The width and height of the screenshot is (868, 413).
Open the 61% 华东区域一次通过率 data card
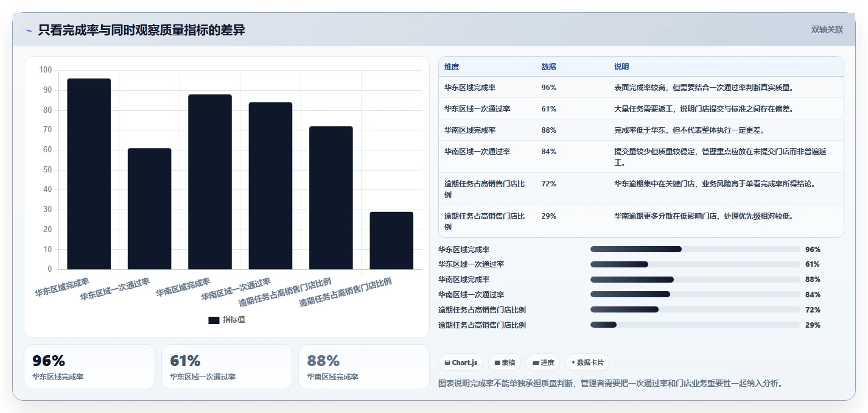(226, 367)
